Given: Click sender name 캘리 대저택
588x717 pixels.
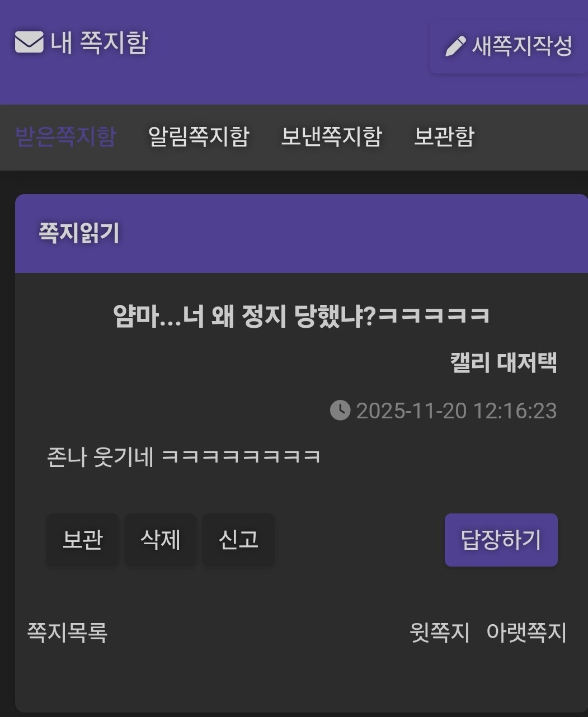Looking at the screenshot, I should [504, 362].
